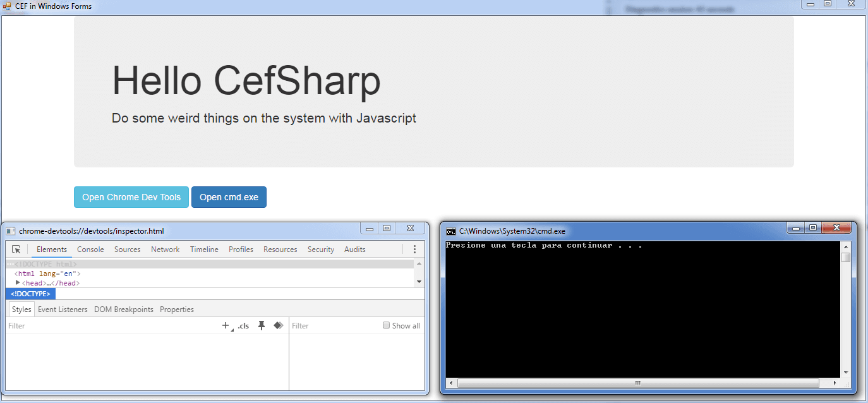Expand the collapsed head contents ellipsis
The image size is (868, 403).
point(49,283)
